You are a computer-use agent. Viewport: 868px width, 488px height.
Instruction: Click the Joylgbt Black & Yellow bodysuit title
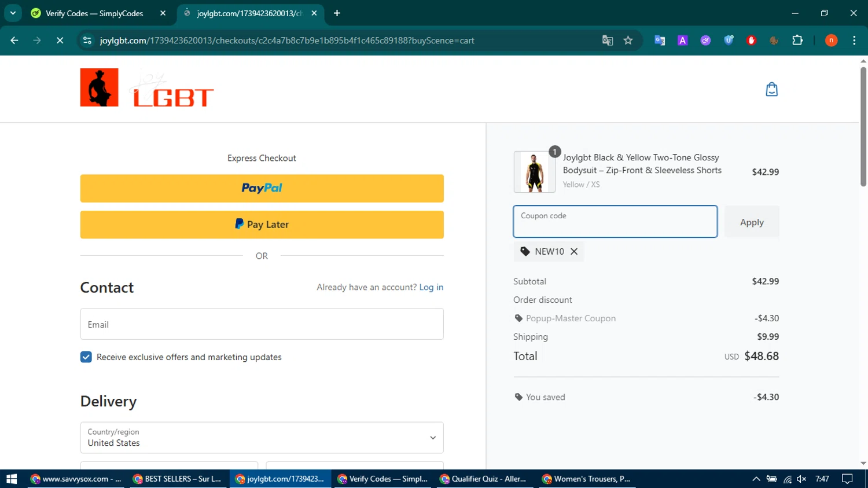pos(642,164)
